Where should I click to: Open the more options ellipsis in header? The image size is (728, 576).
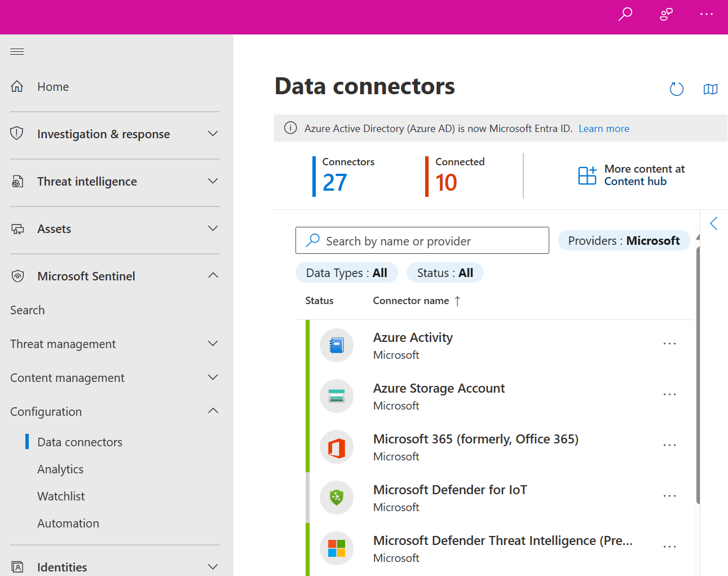(x=707, y=14)
